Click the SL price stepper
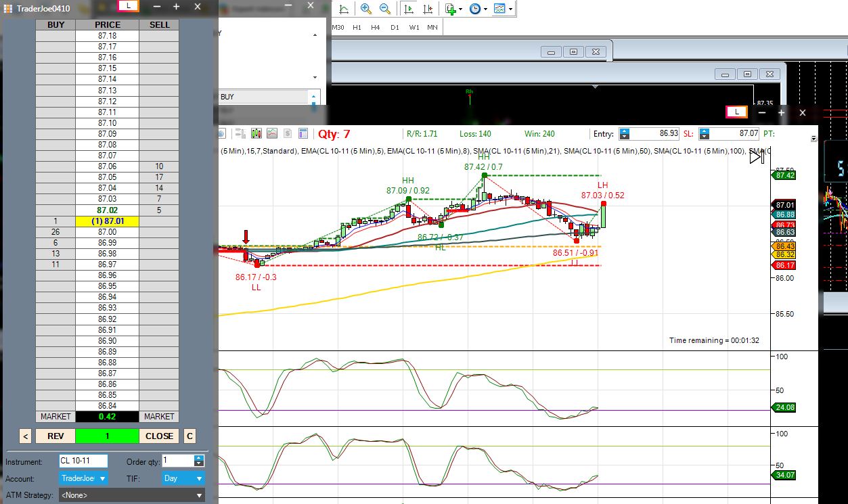Image resolution: width=848 pixels, height=504 pixels. tap(705, 134)
